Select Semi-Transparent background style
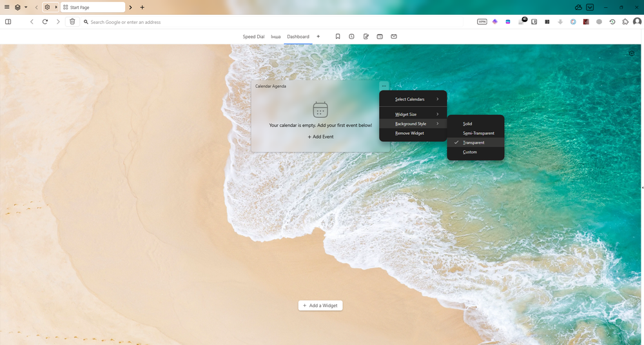 tap(478, 133)
